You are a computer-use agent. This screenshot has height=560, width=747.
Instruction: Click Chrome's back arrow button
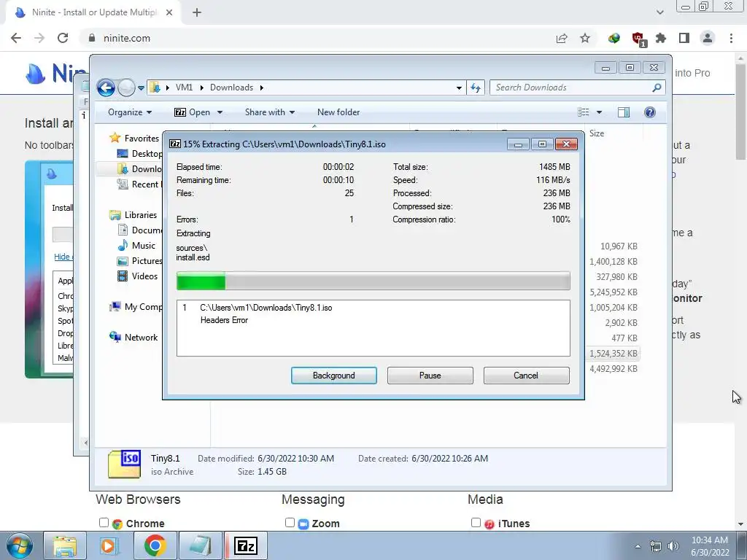tap(16, 38)
